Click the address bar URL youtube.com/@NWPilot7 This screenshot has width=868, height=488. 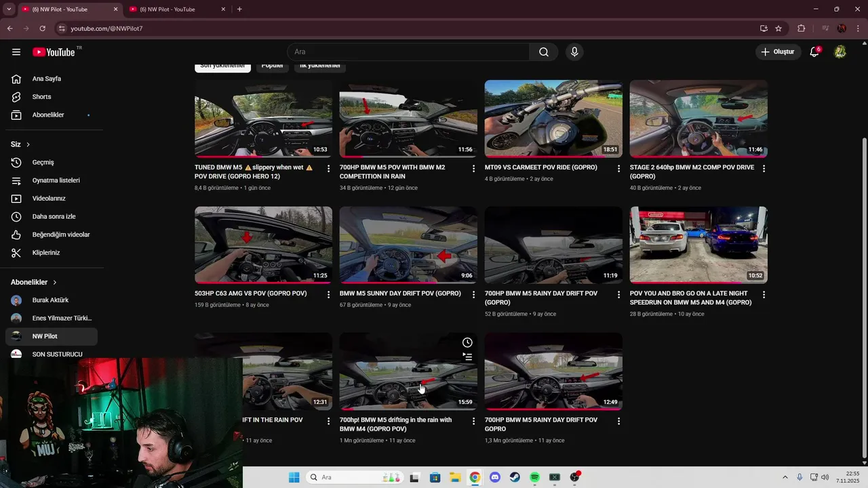(x=106, y=28)
